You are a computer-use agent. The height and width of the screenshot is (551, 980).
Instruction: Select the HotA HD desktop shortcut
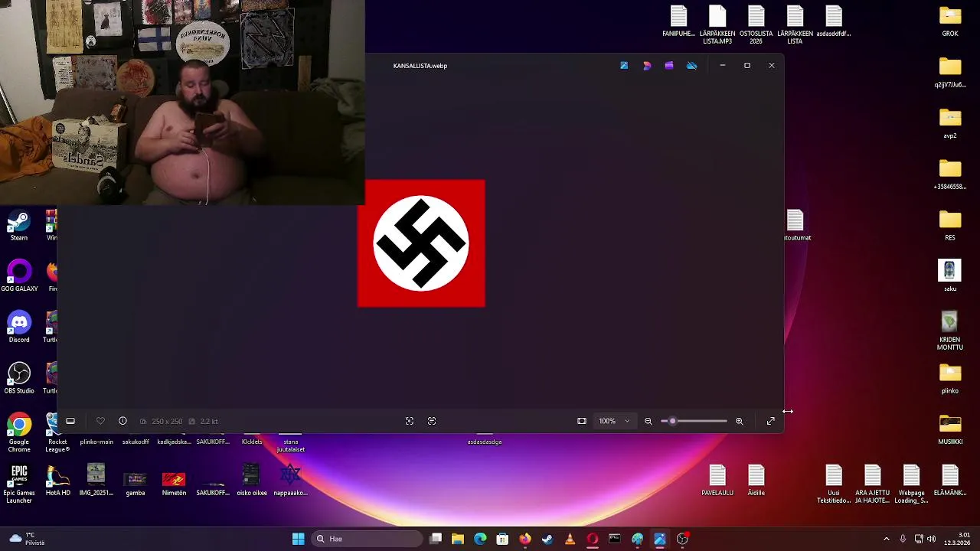[58, 481]
